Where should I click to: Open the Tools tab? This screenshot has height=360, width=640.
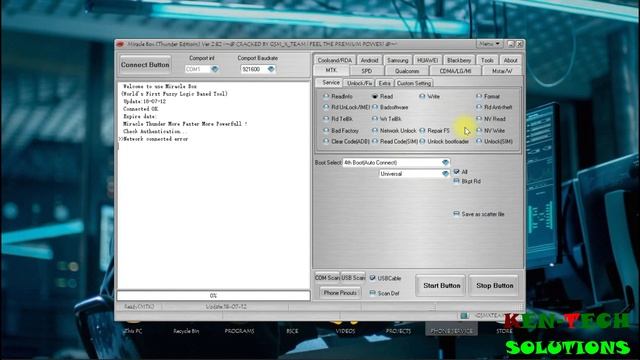pyautogui.click(x=487, y=60)
